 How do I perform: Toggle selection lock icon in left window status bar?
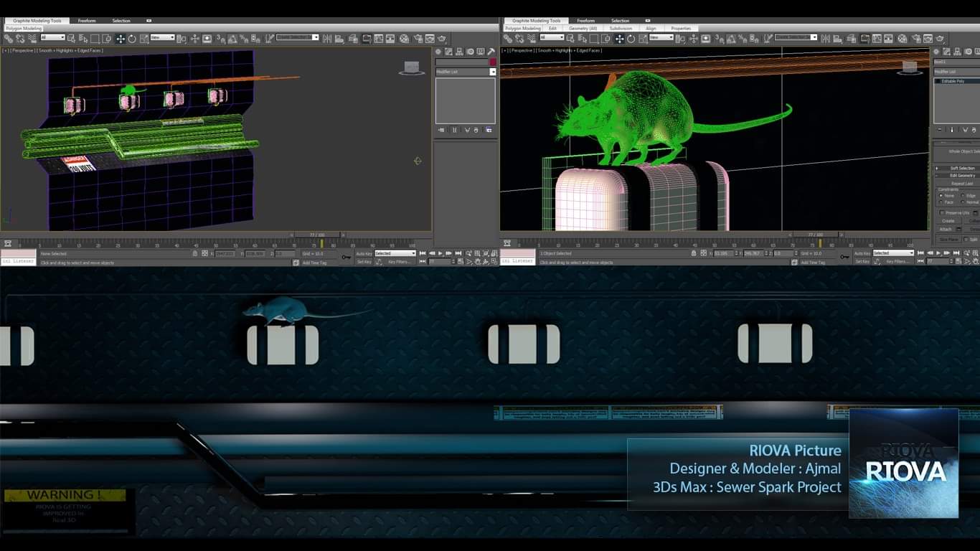click(x=194, y=253)
